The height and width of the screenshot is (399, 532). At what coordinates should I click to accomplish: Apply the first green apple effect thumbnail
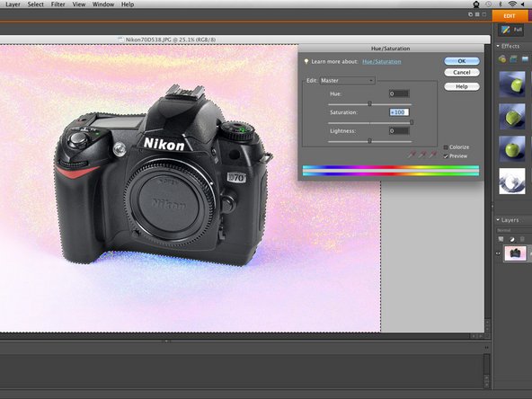click(512, 84)
